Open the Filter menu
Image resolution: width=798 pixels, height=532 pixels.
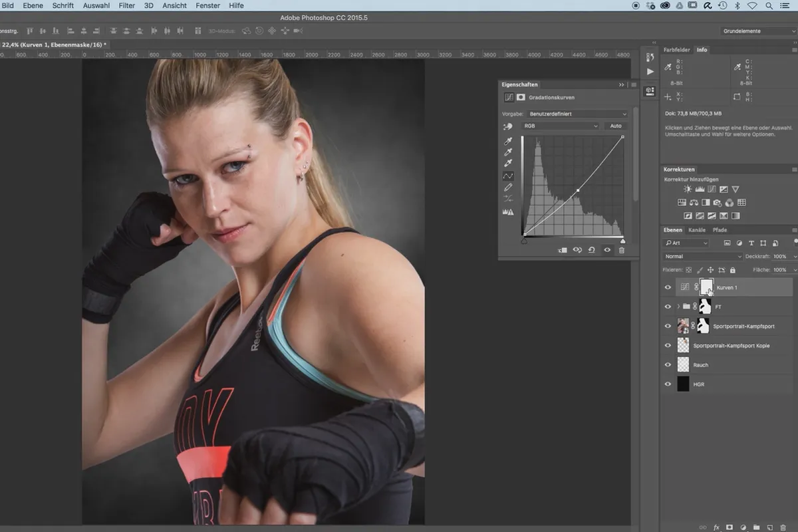[126, 5]
